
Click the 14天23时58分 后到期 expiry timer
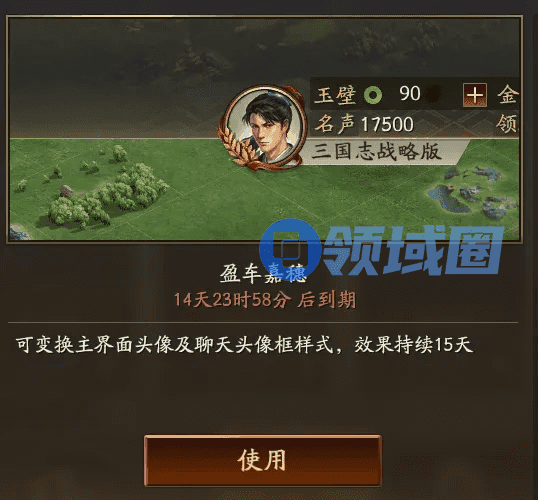265,300
